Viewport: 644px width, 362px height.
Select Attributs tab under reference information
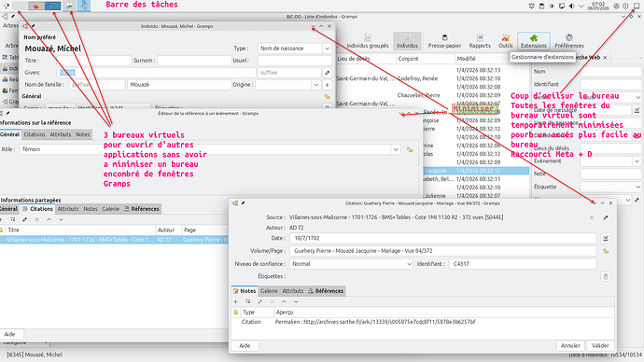(61, 134)
